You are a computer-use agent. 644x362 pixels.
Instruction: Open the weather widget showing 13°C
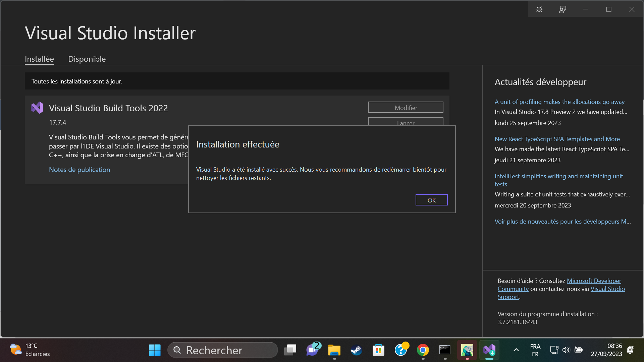[x=30, y=350]
